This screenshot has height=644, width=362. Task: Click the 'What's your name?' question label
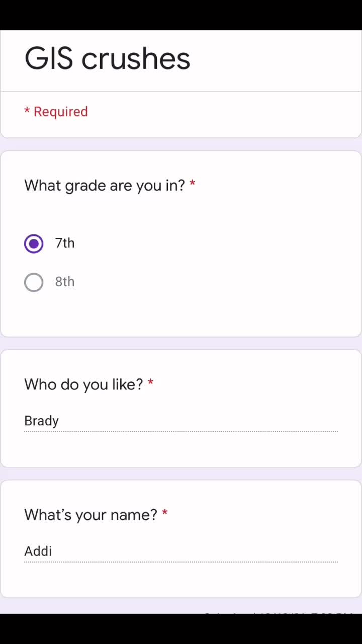pos(90,515)
